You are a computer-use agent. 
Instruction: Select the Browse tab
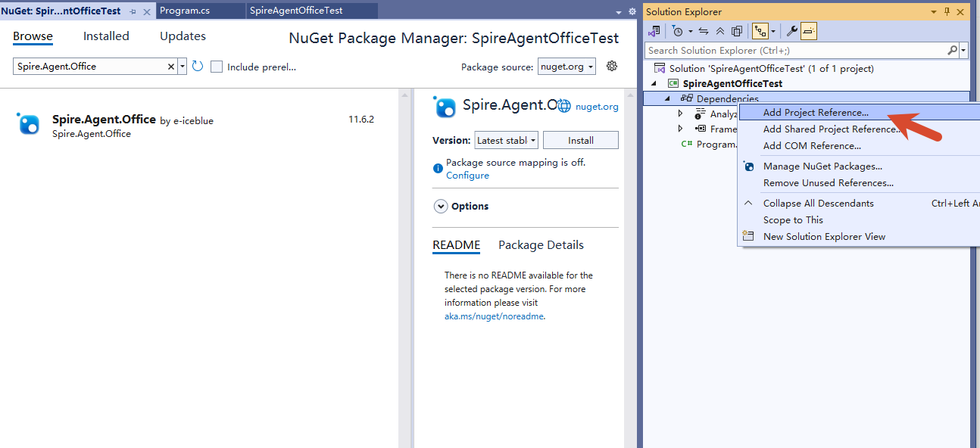(33, 36)
